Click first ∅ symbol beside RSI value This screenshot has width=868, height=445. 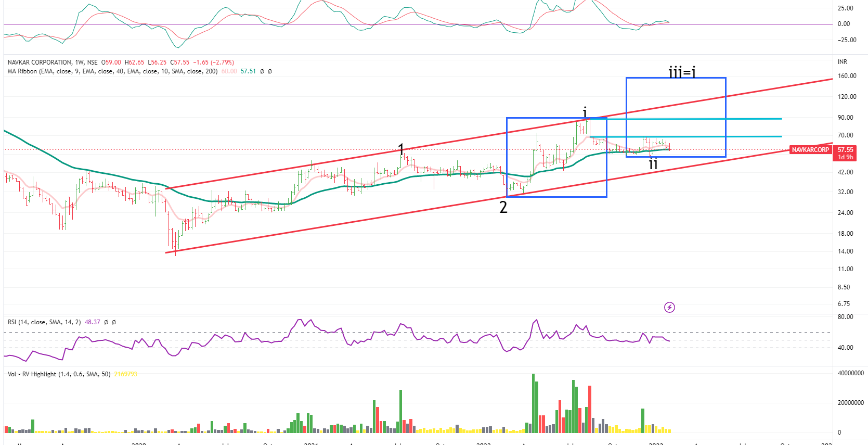106,322
